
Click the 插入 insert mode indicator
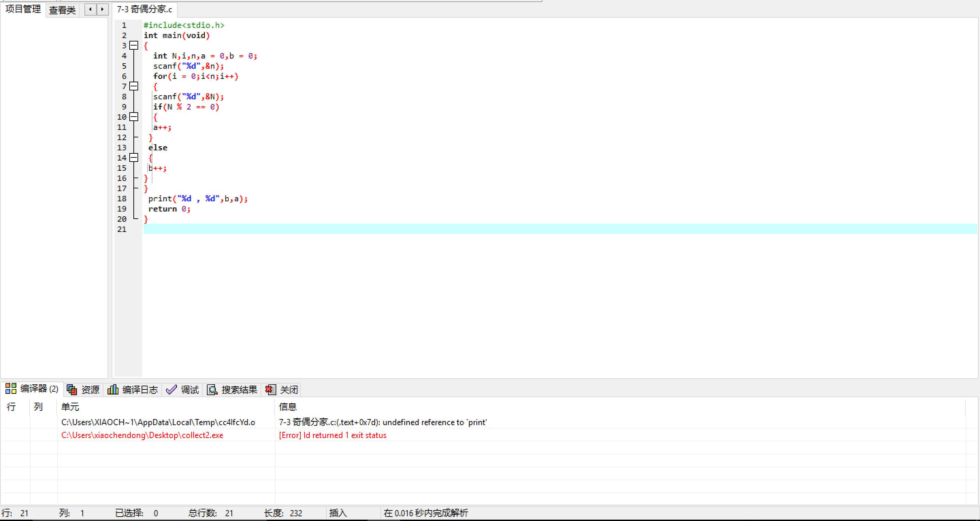click(x=338, y=513)
